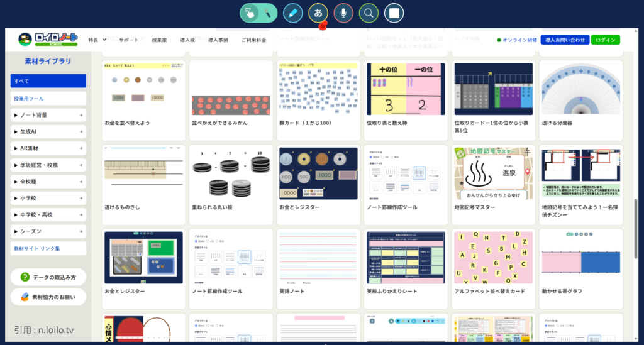Open the 導入事例 menu item

(218, 40)
